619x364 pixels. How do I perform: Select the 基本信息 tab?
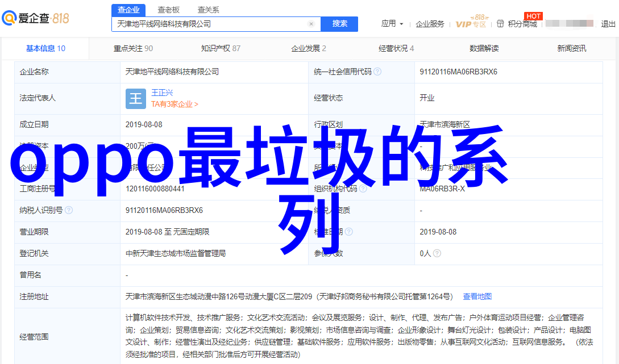click(x=46, y=48)
